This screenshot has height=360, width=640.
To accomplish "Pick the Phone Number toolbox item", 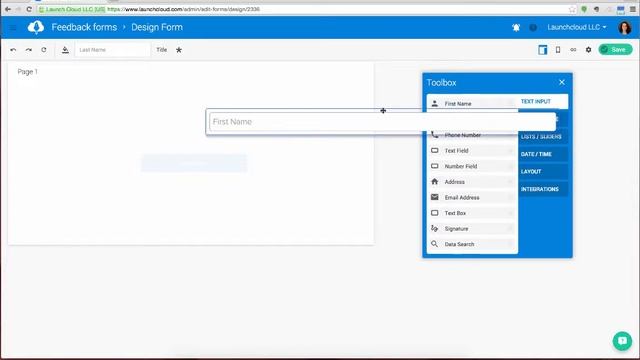I will click(472, 135).
